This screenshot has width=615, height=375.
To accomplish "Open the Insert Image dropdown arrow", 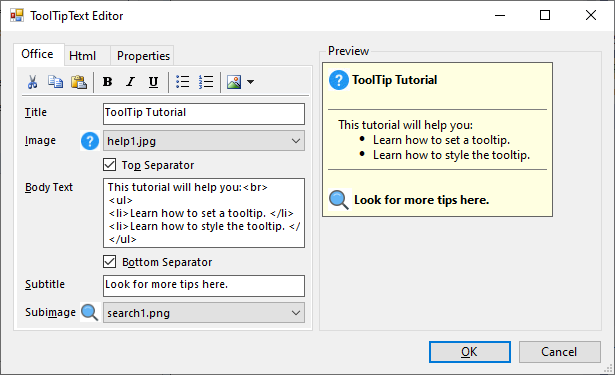I will 251,82.
